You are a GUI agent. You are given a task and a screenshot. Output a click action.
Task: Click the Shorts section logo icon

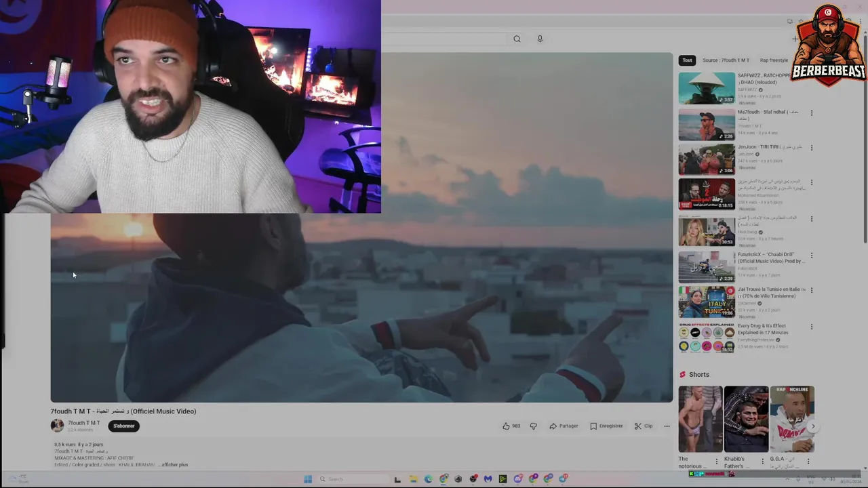tap(683, 375)
